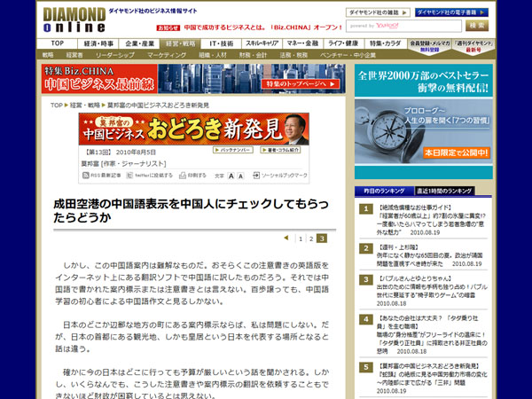This screenshot has width=532, height=399.
Task: Click the Twitter post icon
Action: (x=128, y=176)
